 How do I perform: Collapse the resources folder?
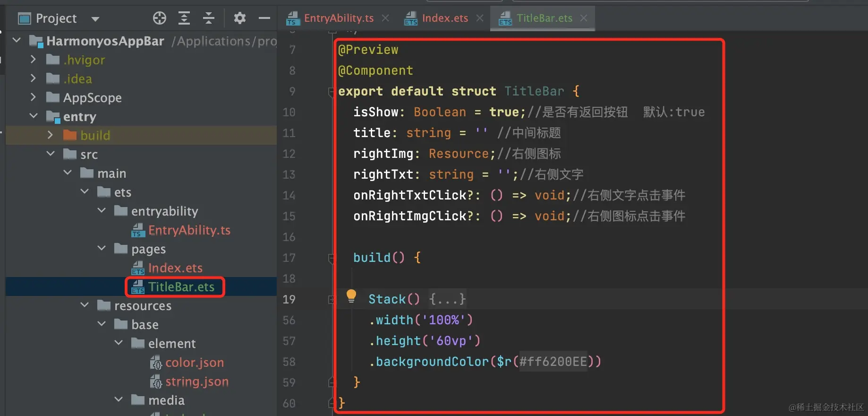click(85, 305)
